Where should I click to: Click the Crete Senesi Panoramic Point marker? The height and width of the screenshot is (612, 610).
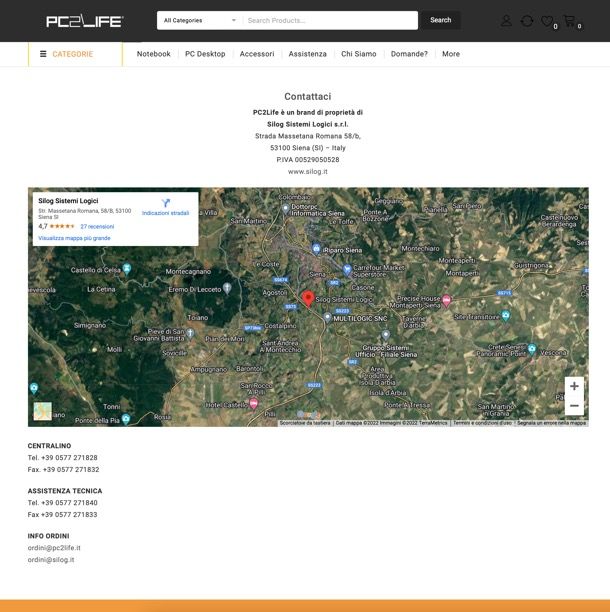[532, 349]
